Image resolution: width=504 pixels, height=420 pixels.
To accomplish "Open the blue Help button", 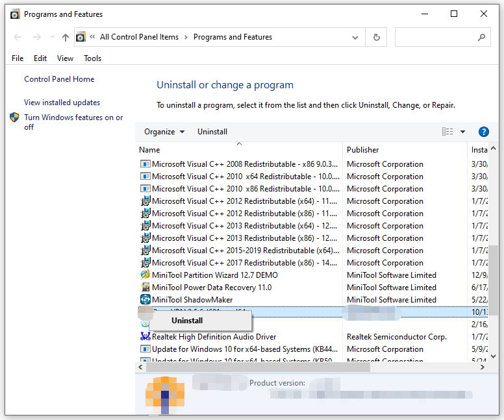I will 484,132.
